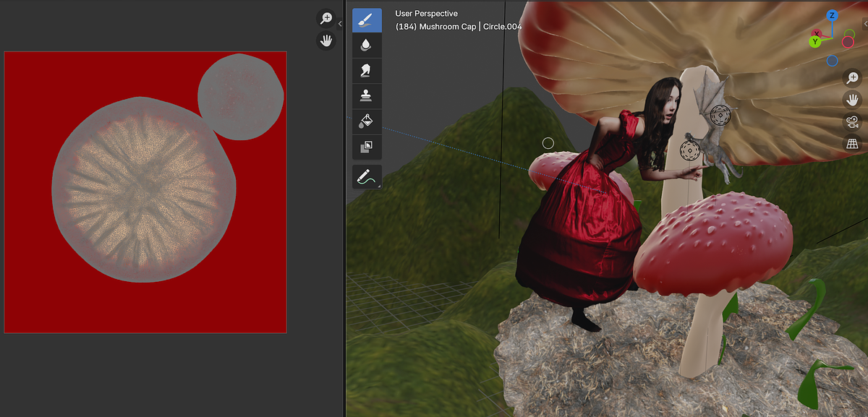Select the Smear tool
The height and width of the screenshot is (417, 868).
click(367, 70)
